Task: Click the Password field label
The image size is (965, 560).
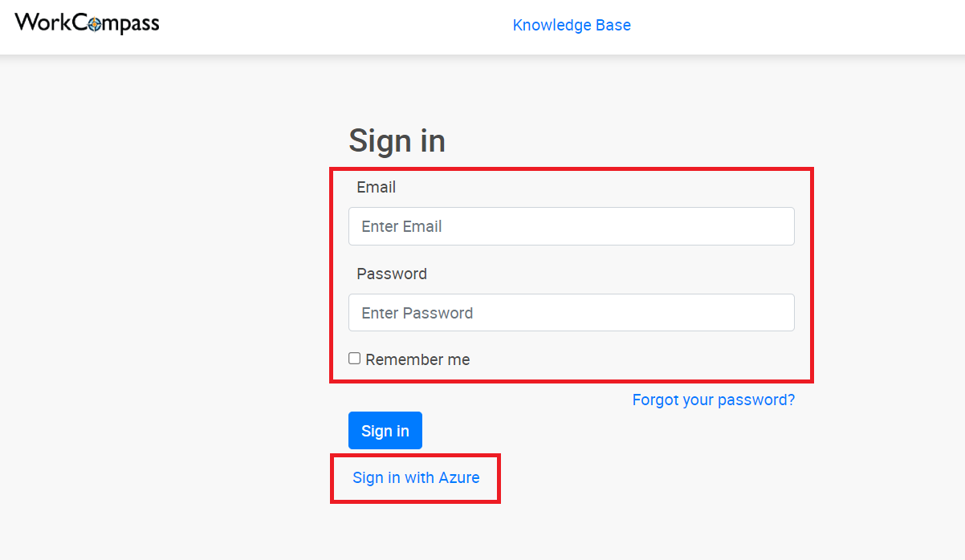Action: pos(392,274)
